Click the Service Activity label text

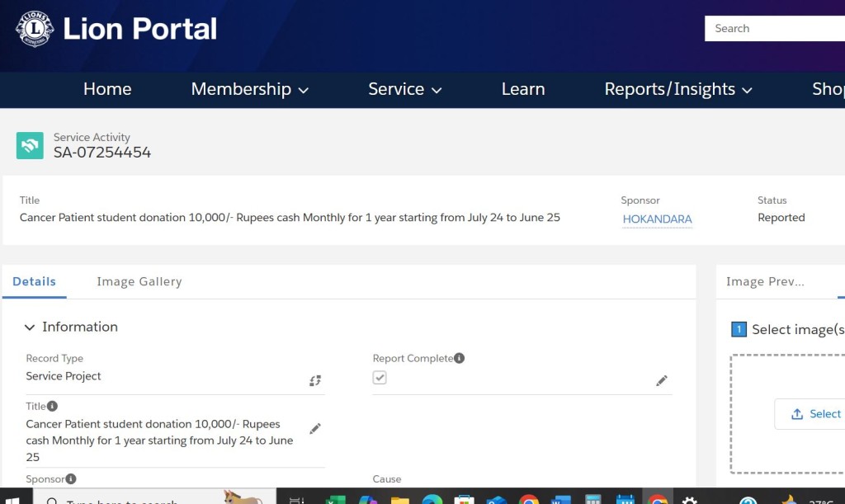92,137
